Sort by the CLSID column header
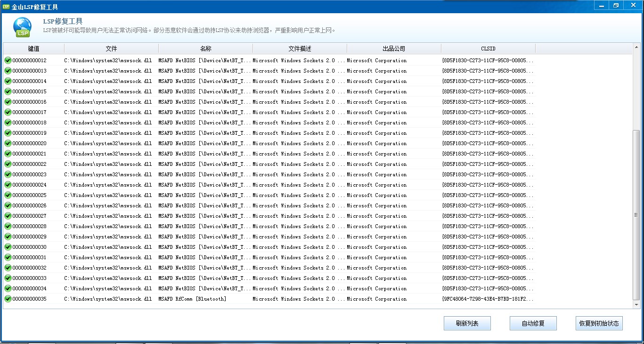644x344 pixels. pyautogui.click(x=489, y=49)
